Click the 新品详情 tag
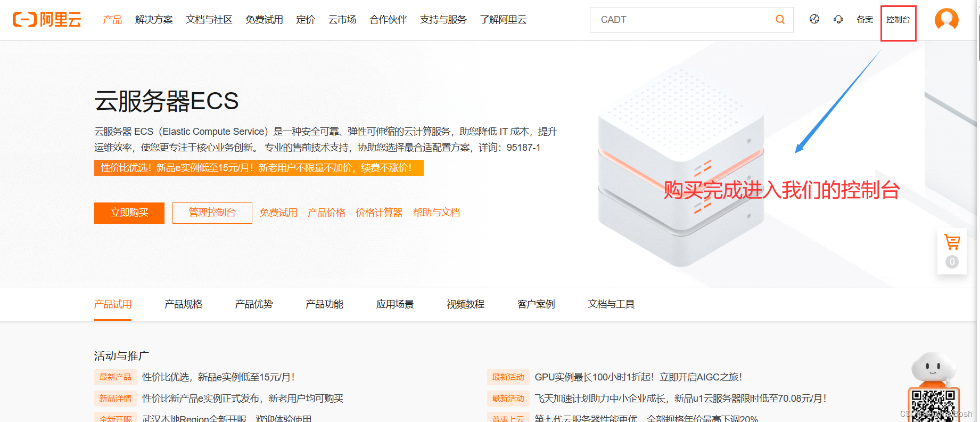This screenshot has width=980, height=422. (x=116, y=399)
